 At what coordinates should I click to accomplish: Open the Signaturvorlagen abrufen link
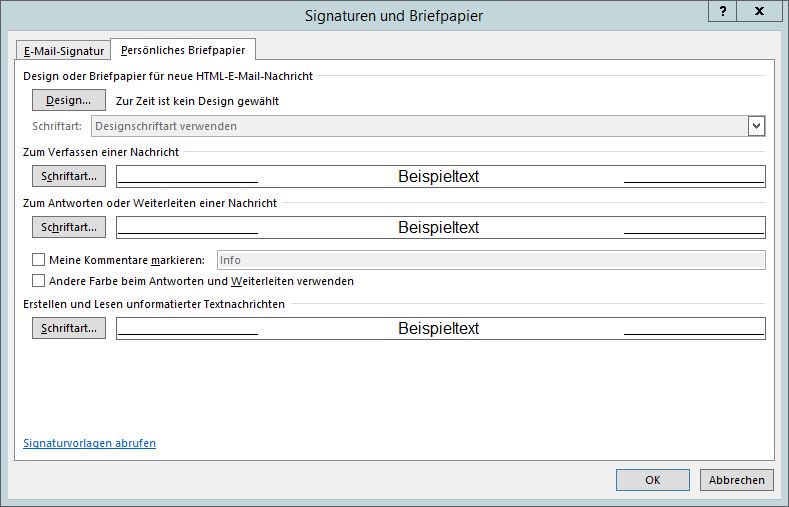(x=89, y=443)
